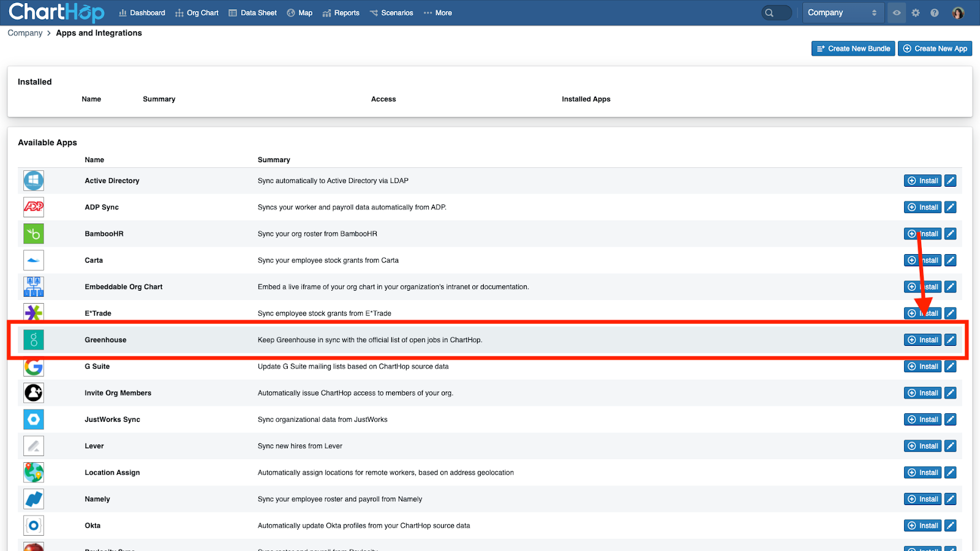This screenshot has width=980, height=551.
Task: Edit the Invite Org Members app with pencil icon
Action: click(x=951, y=393)
